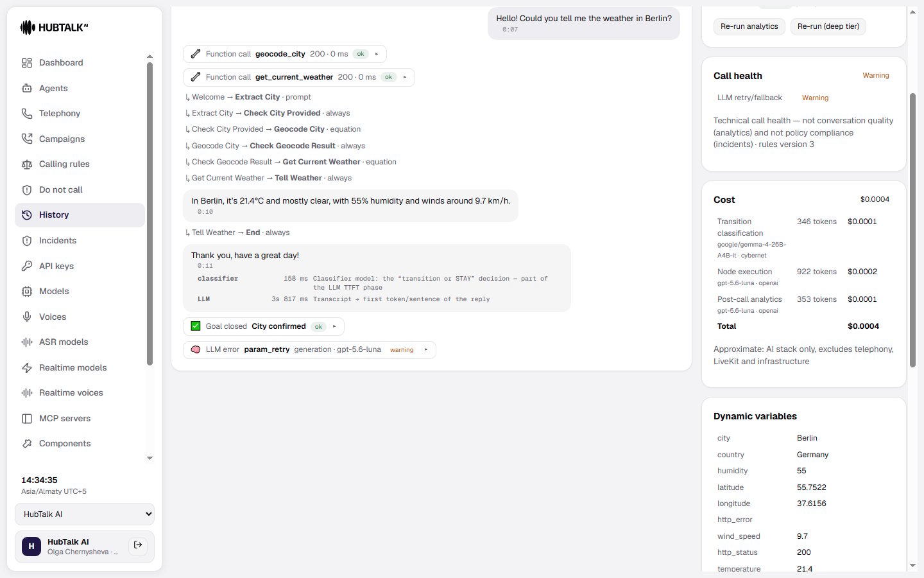Image resolution: width=924 pixels, height=578 pixels.
Task: Click the MCP servers panel icon
Action: coord(27,419)
